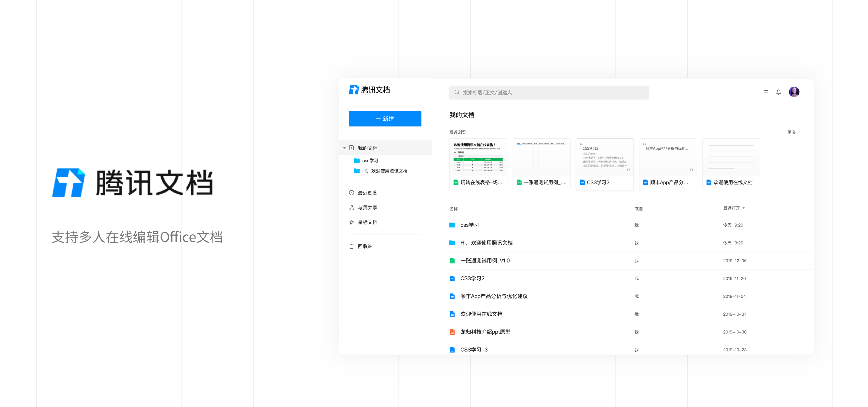
Task: Open the 欢迎使用在线文档 thumbnail preview
Action: click(731, 157)
